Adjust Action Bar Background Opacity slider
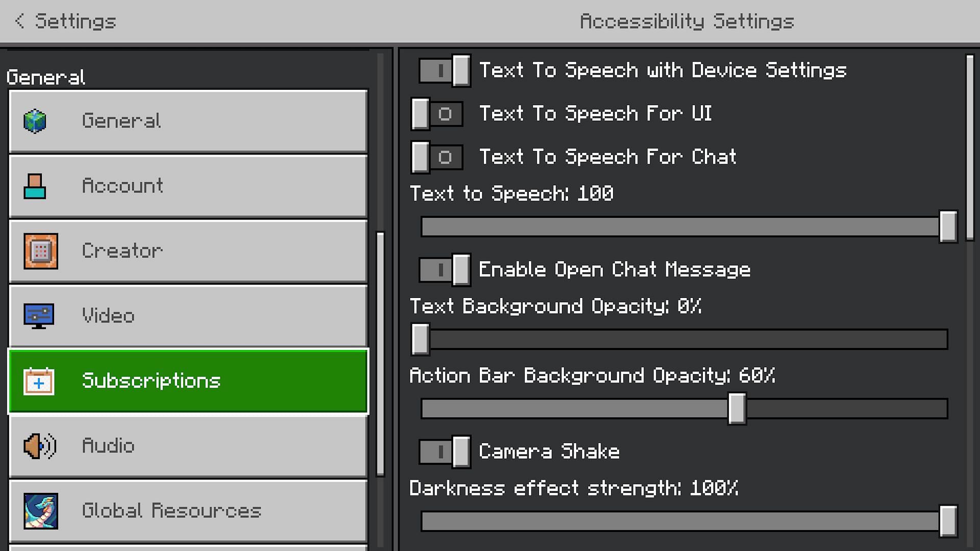This screenshot has height=551, width=980. point(736,407)
